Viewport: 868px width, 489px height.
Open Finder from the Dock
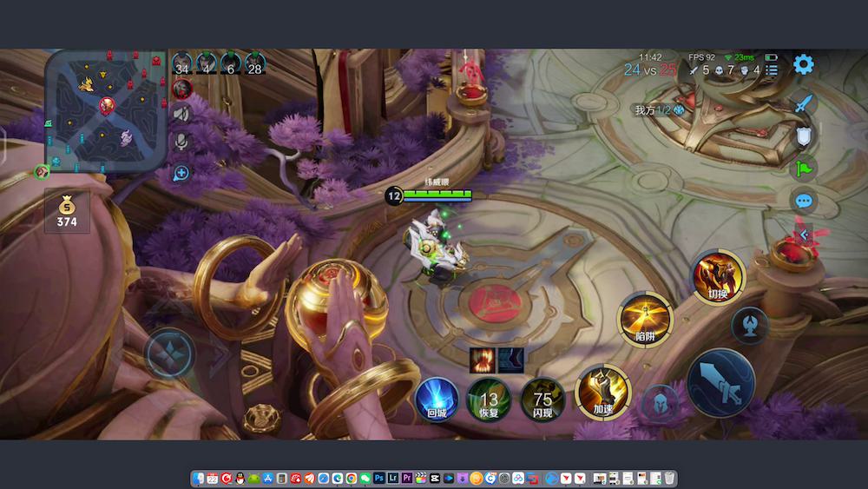click(198, 478)
